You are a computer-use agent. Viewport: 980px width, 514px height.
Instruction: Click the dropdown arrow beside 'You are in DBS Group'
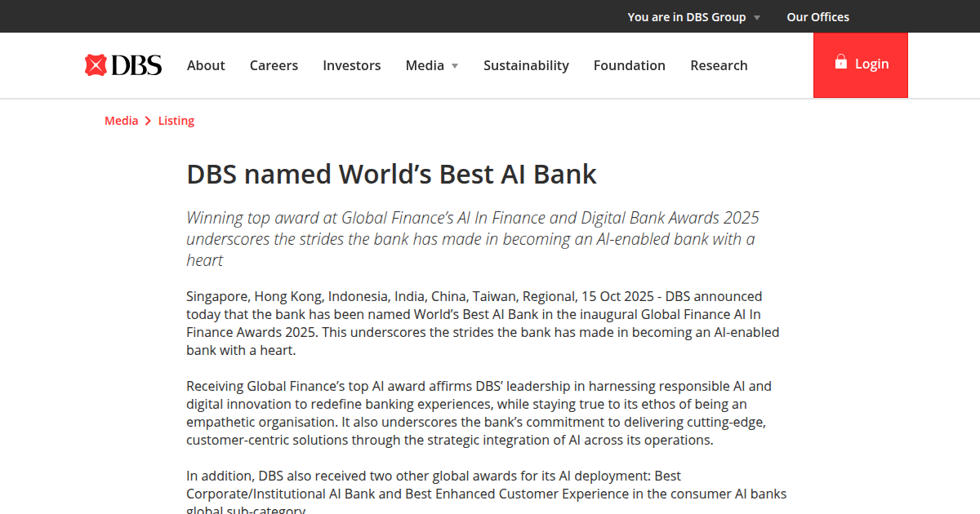[757, 16]
